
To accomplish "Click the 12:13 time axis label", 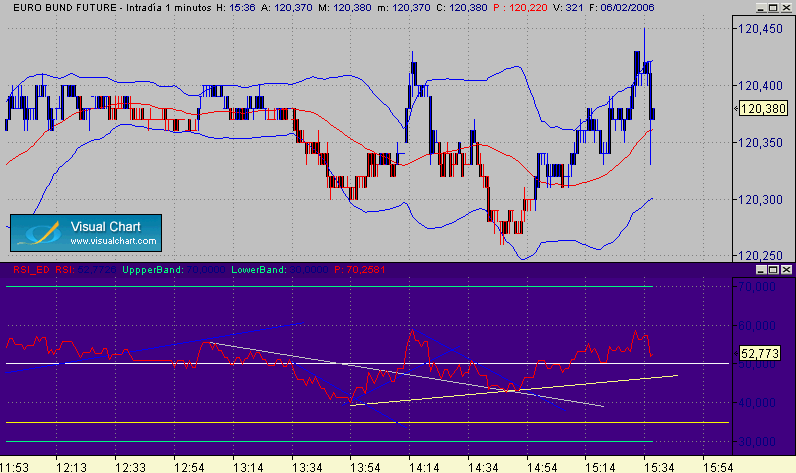I will (x=72, y=467).
